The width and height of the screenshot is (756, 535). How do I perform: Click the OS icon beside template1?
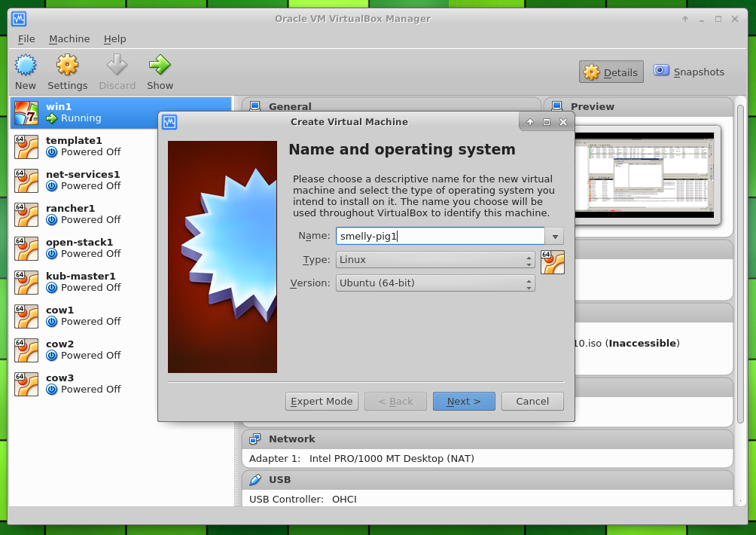point(26,147)
